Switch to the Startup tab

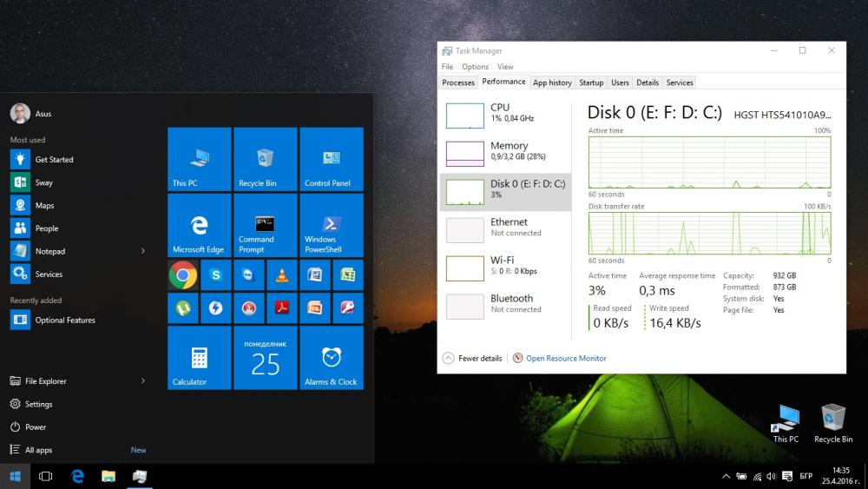591,83
